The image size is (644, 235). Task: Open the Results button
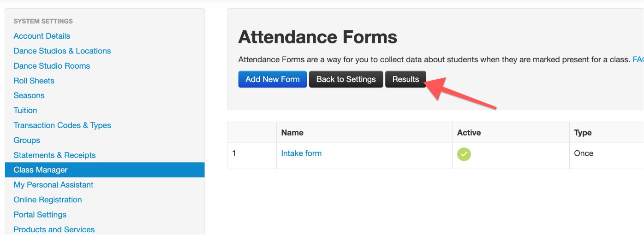(405, 79)
